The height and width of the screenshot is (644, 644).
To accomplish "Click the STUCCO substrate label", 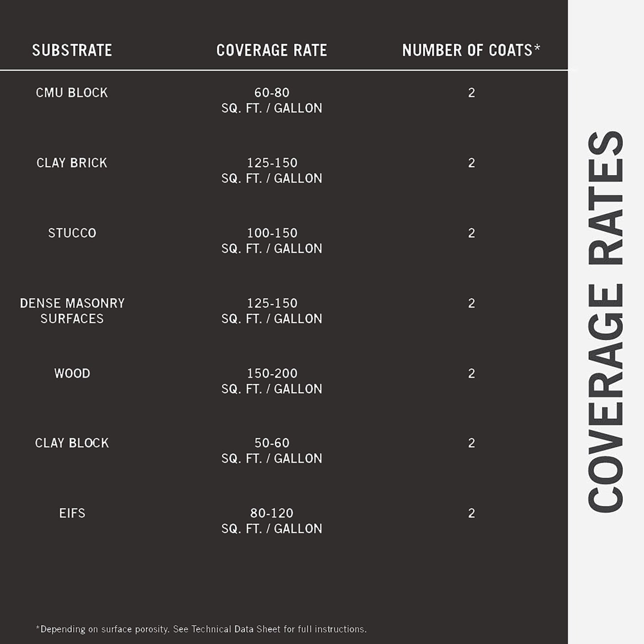I will click(x=72, y=233).
